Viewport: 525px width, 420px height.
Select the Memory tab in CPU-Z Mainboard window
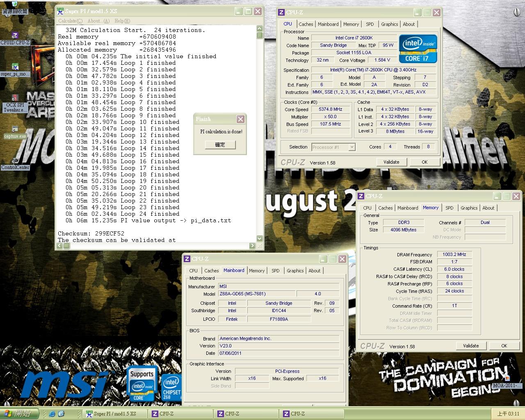[257, 271]
